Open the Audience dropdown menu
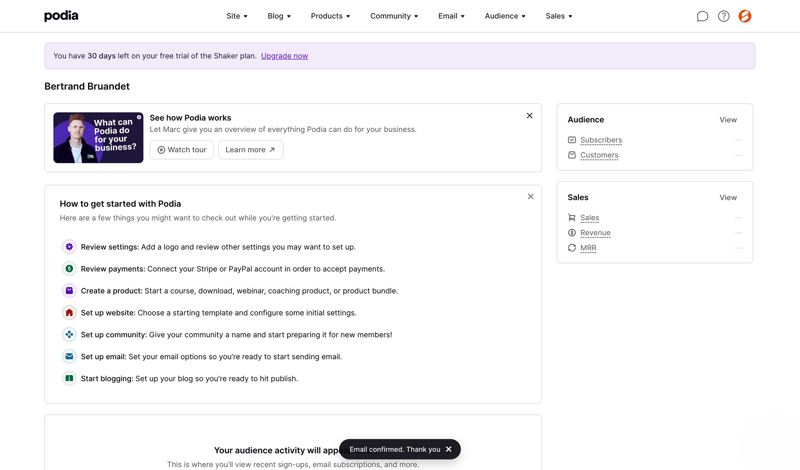Viewport: 800px width, 470px height. tap(505, 16)
